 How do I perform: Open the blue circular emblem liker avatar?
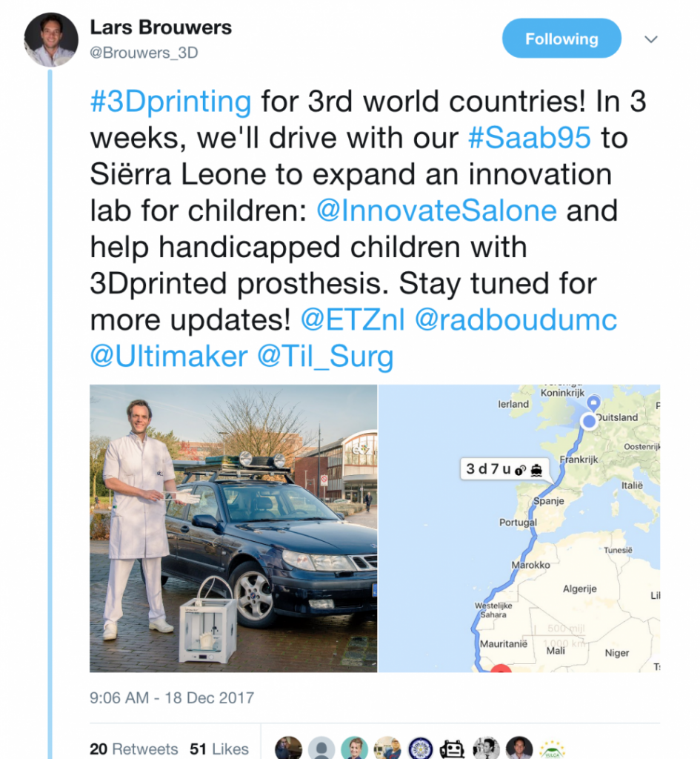tap(421, 748)
